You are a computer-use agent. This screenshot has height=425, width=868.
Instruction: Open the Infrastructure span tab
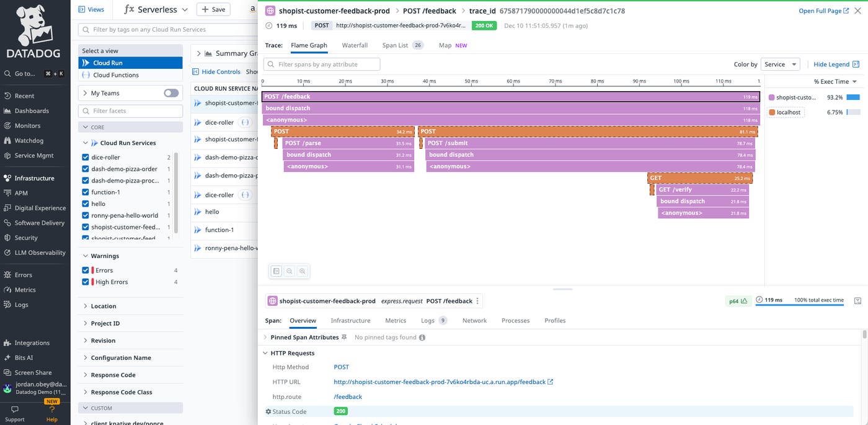350,321
